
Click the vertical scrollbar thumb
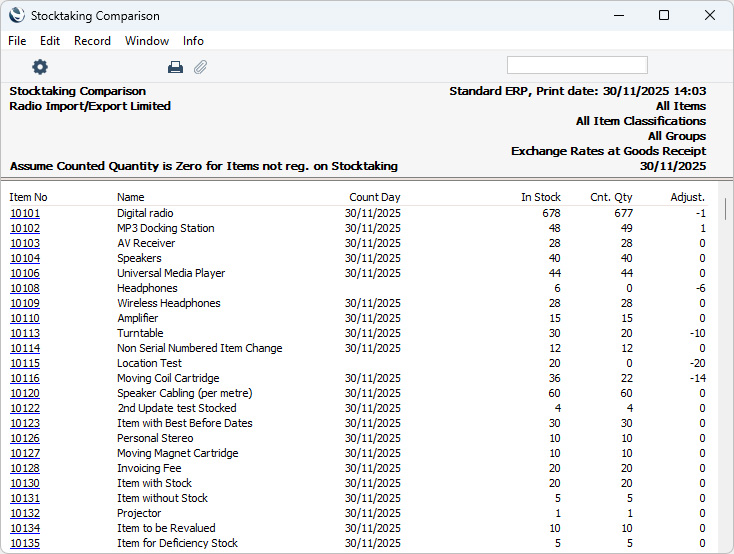point(725,208)
